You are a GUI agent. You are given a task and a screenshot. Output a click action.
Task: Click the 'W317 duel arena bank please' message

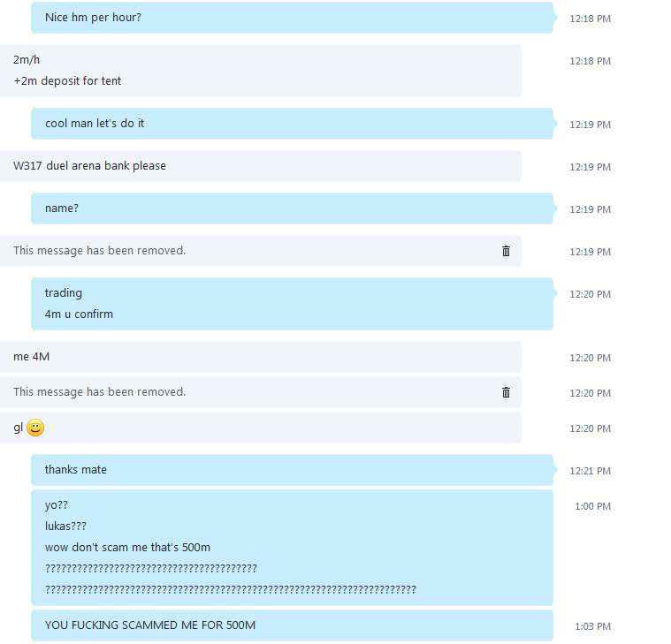pyautogui.click(x=261, y=166)
